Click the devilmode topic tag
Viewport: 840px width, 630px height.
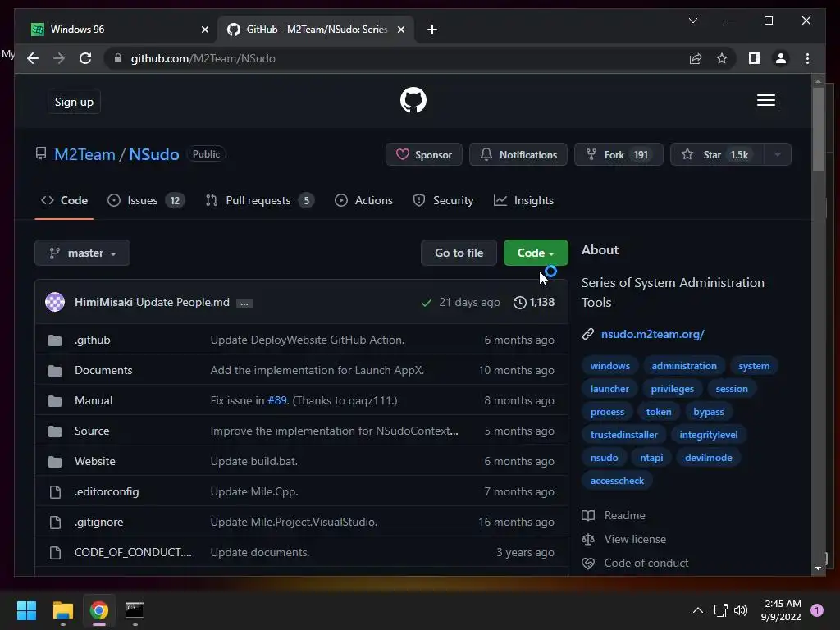[708, 458]
